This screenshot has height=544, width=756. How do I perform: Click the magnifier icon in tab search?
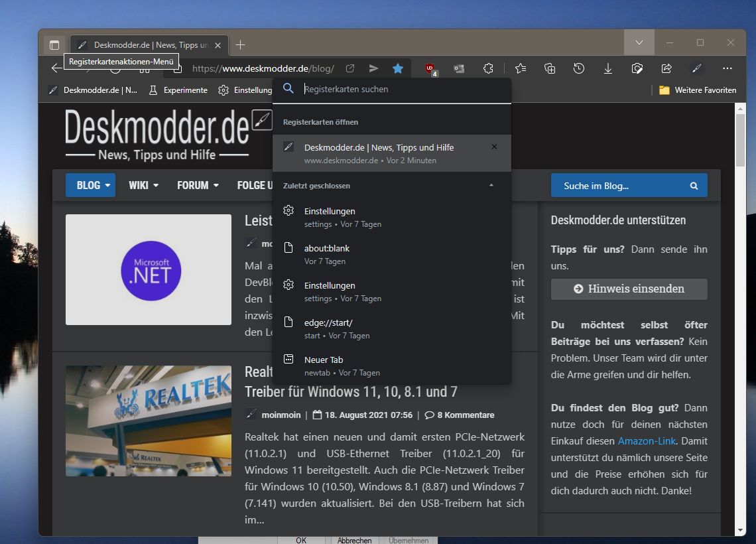pyautogui.click(x=288, y=88)
